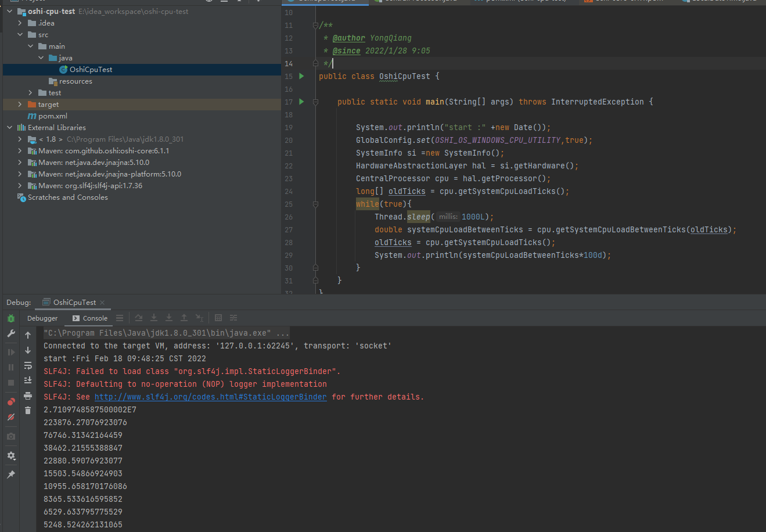This screenshot has width=766, height=532.
Task: Click the Step Out debugger icon
Action: (184, 318)
